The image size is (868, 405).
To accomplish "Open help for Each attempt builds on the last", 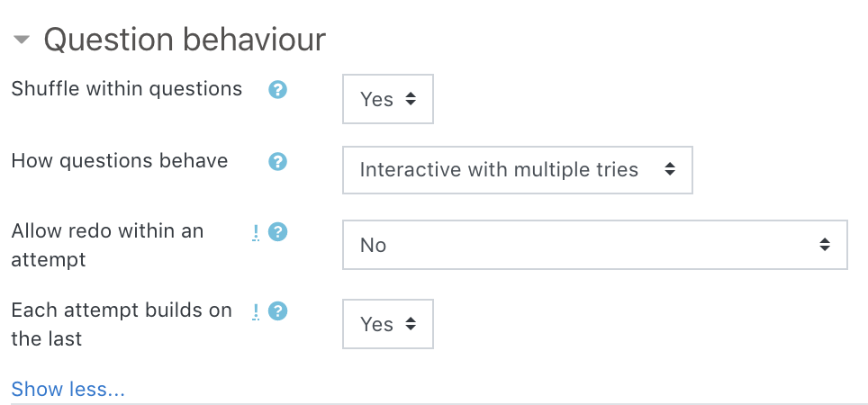I will [x=278, y=311].
